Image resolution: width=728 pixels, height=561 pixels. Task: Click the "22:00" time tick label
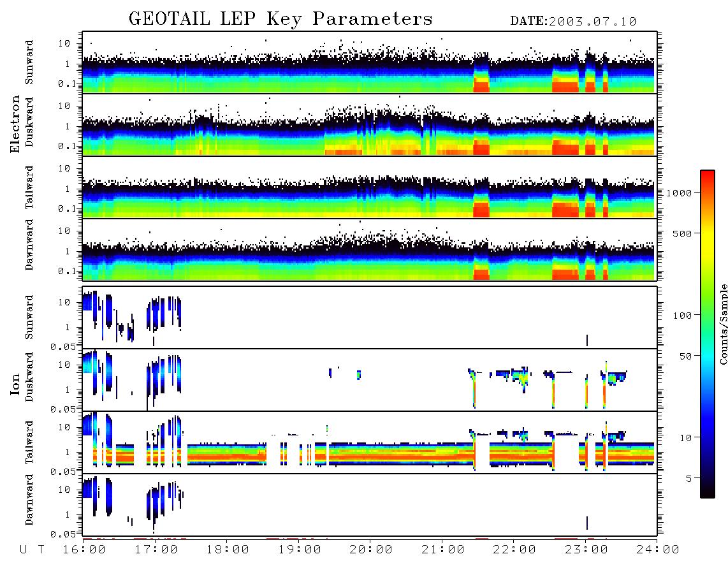[x=514, y=550]
